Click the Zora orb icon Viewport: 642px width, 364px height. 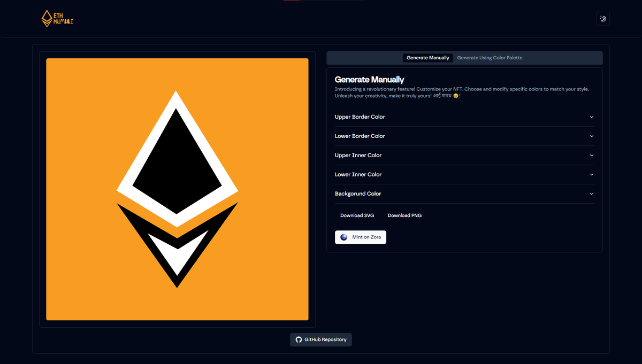tap(344, 237)
